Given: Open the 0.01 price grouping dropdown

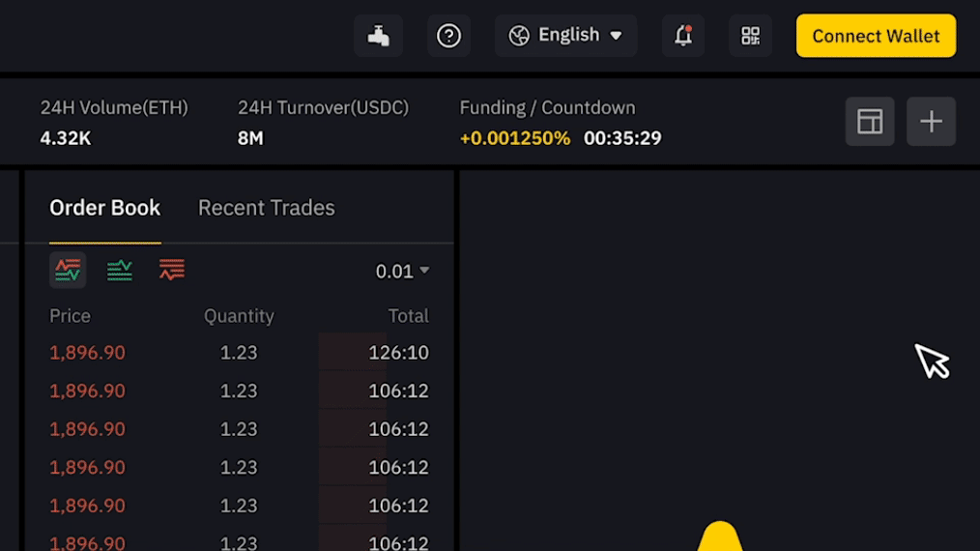Looking at the screenshot, I should coord(402,272).
